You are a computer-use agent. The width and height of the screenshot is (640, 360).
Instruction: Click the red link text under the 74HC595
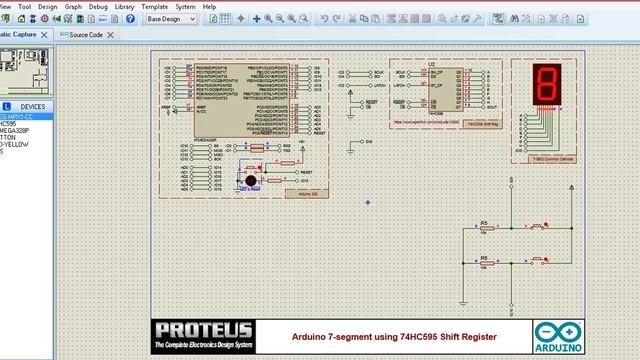pyautogui.click(x=426, y=122)
